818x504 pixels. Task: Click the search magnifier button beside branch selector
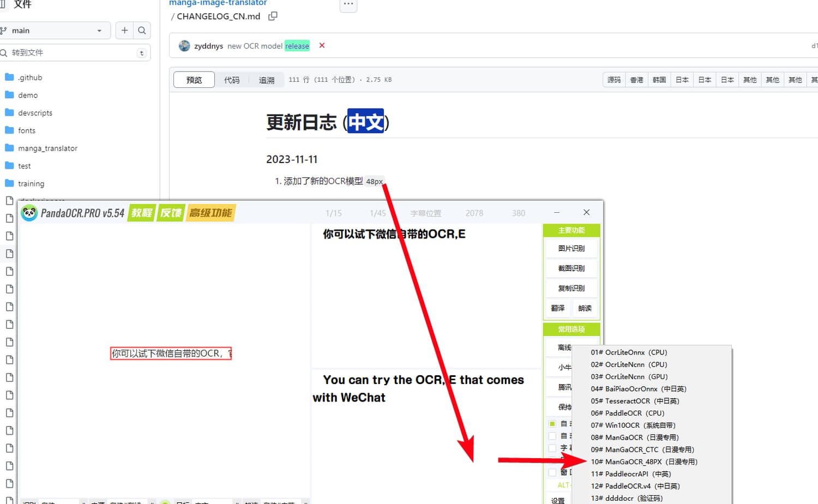coord(142,31)
